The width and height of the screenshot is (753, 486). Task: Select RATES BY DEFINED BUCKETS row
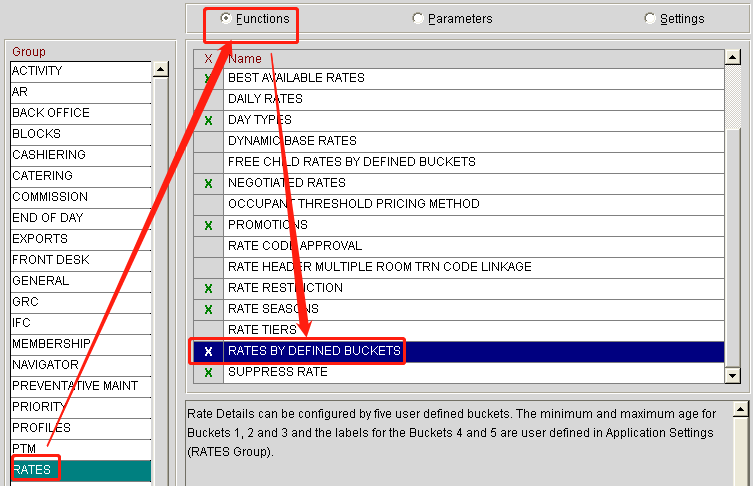click(x=314, y=351)
